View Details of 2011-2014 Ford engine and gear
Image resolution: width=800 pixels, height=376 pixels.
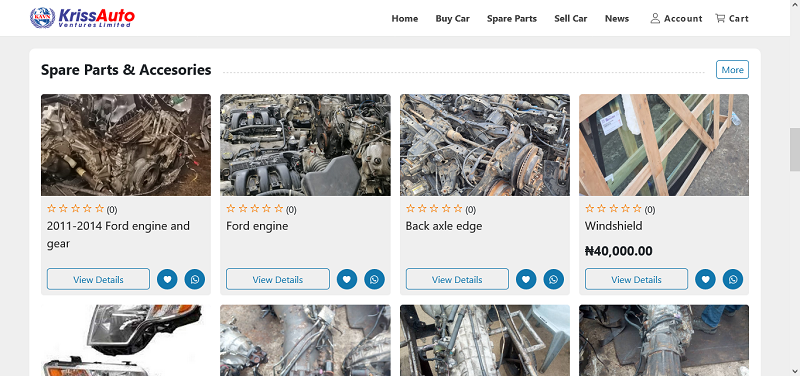pyautogui.click(x=98, y=279)
